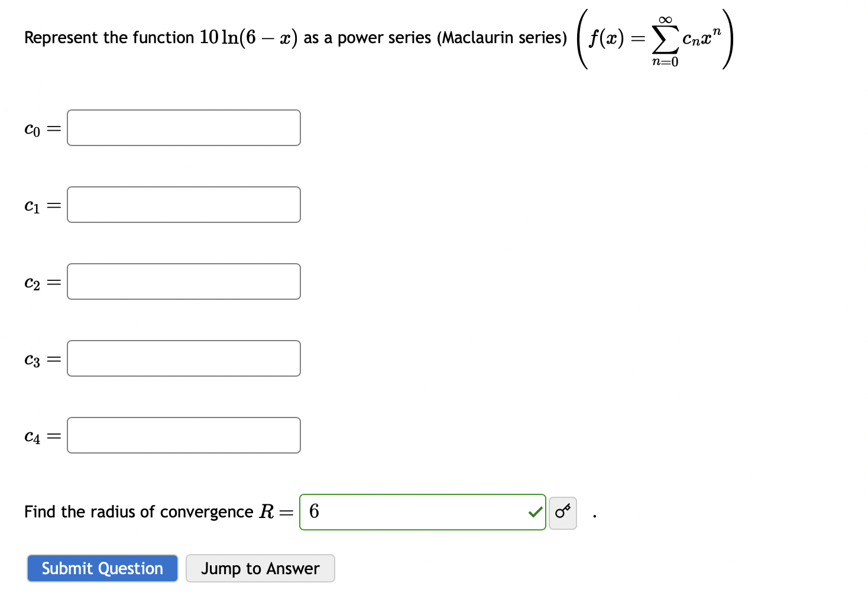868x615 pixels.
Task: Click inside the c4 coefficient input box
Action: pyautogui.click(x=183, y=435)
